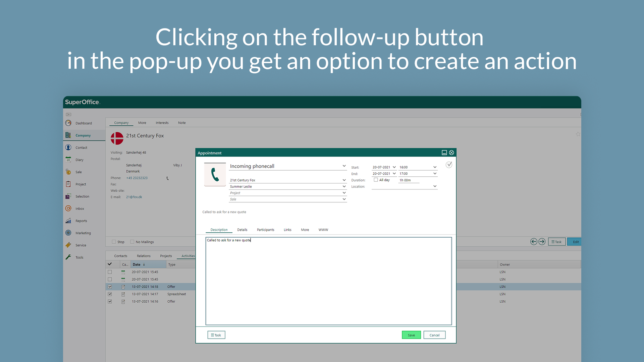Click the Tools wrench icon
This screenshot has width=644, height=362.
click(68, 257)
